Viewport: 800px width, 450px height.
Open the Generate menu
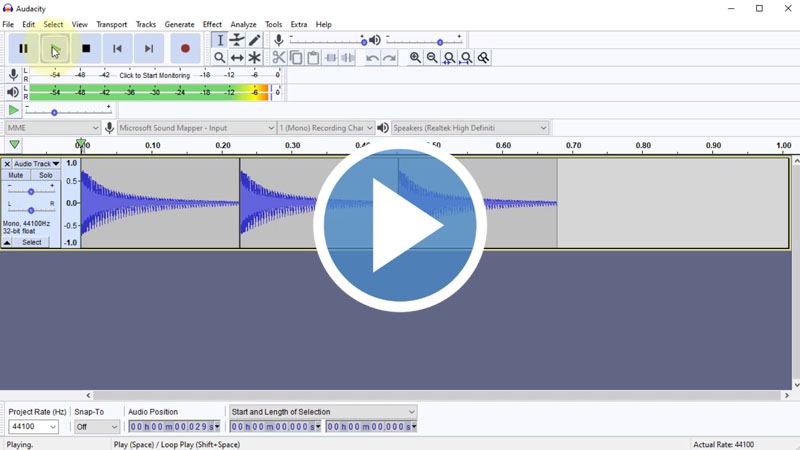pyautogui.click(x=179, y=24)
